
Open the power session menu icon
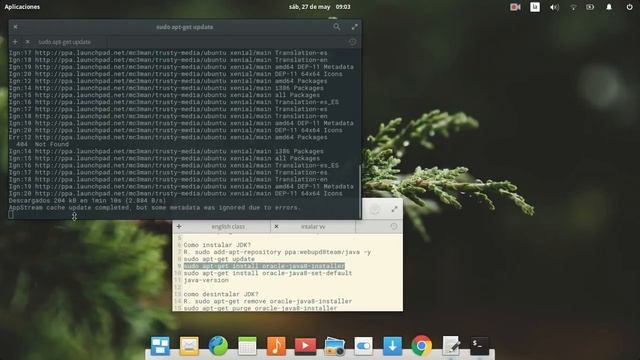[x=629, y=7]
